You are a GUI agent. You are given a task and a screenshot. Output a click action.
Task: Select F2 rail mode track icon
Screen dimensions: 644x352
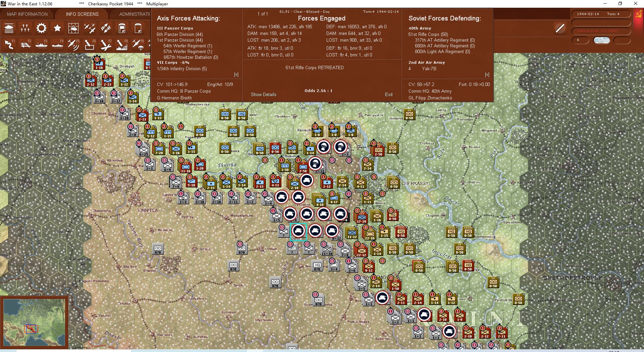25,44
